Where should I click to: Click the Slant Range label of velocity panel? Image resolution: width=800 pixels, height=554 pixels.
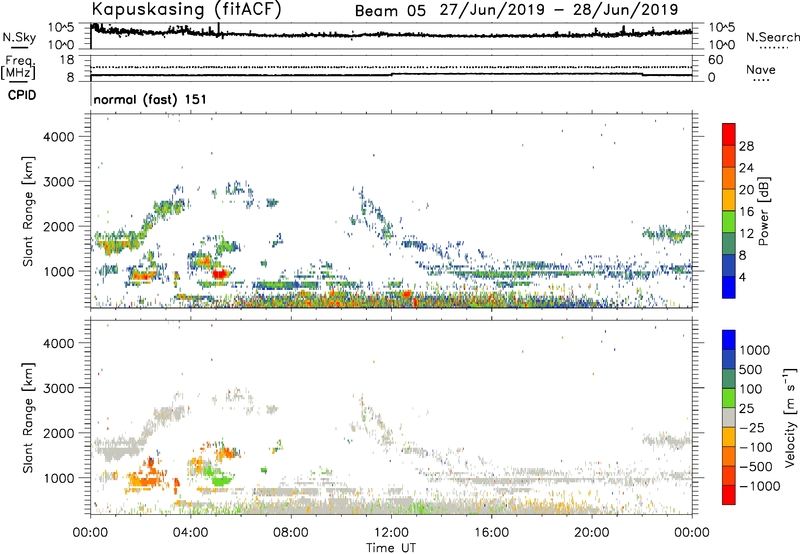[x=28, y=418]
